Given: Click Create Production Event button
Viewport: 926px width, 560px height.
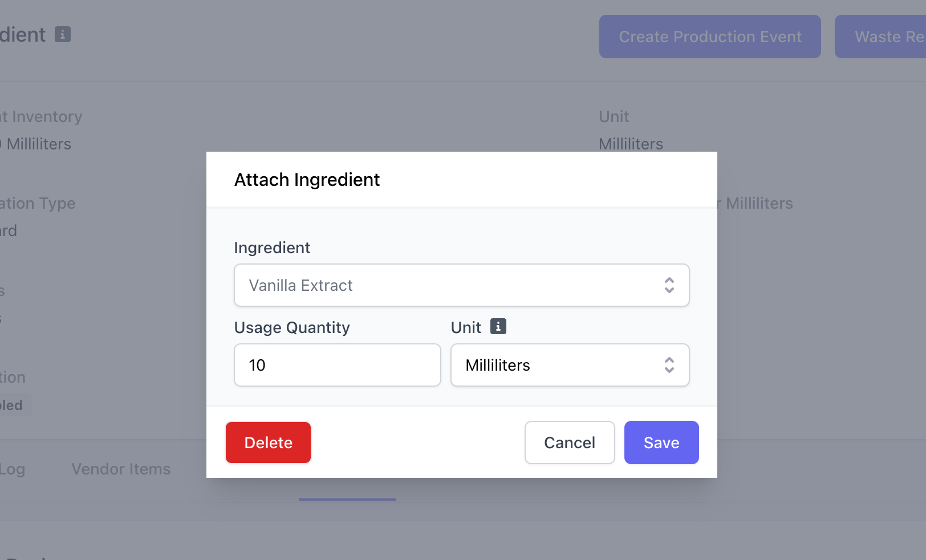Looking at the screenshot, I should pyautogui.click(x=710, y=36).
